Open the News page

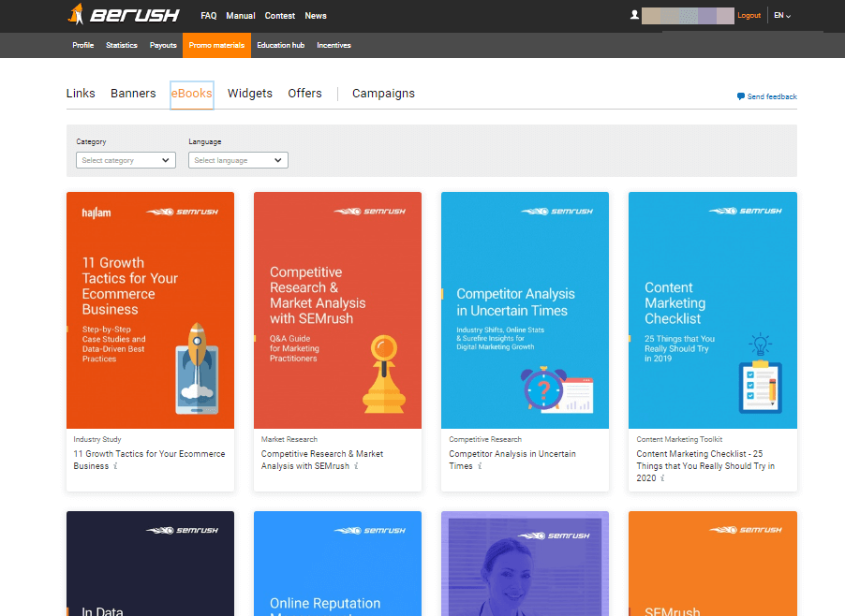click(316, 16)
